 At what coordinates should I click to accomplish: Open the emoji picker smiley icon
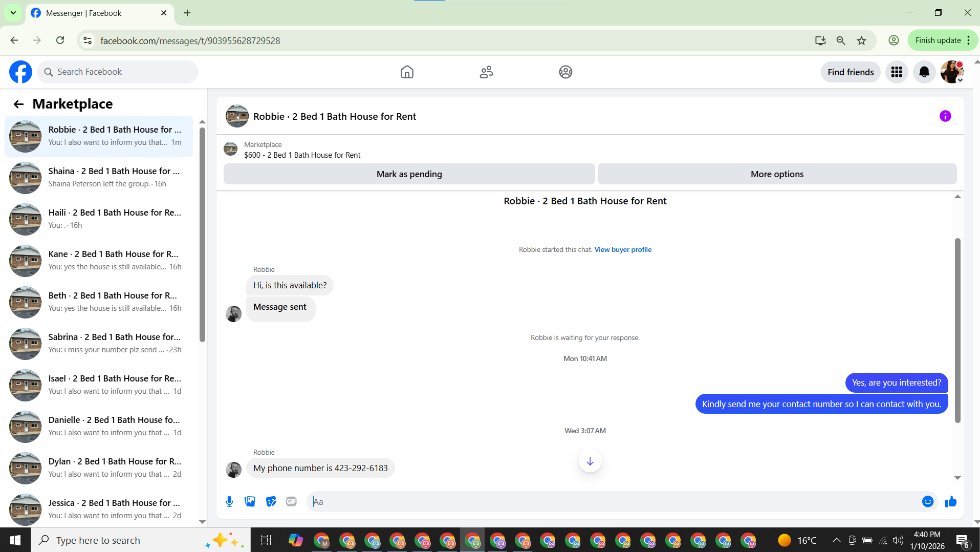(927, 502)
